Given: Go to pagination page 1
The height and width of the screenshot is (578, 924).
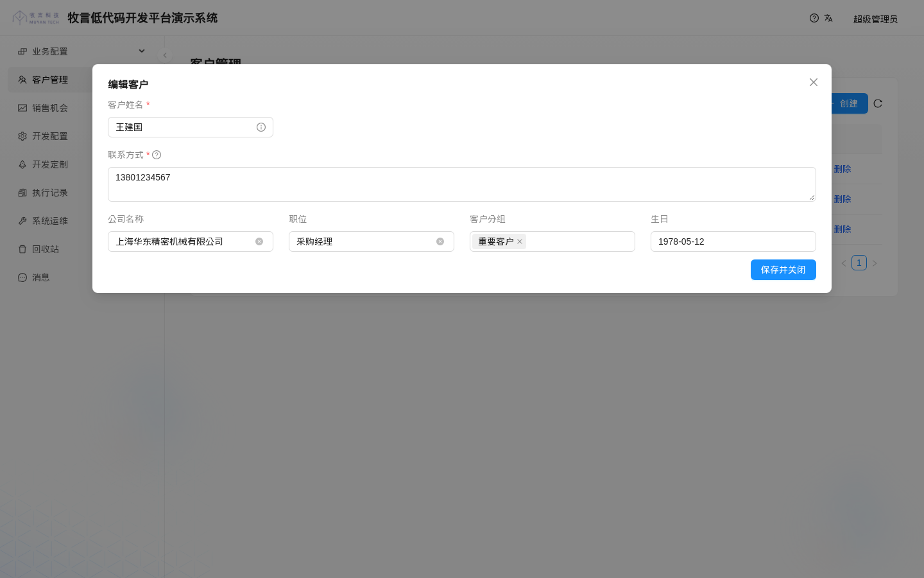Looking at the screenshot, I should (859, 263).
